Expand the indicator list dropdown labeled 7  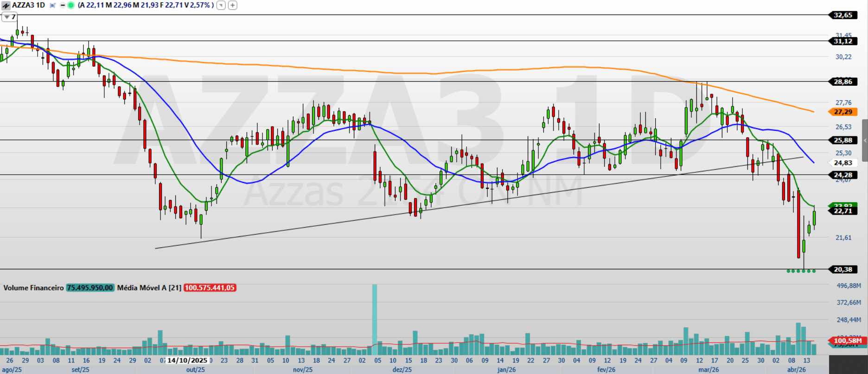point(9,17)
